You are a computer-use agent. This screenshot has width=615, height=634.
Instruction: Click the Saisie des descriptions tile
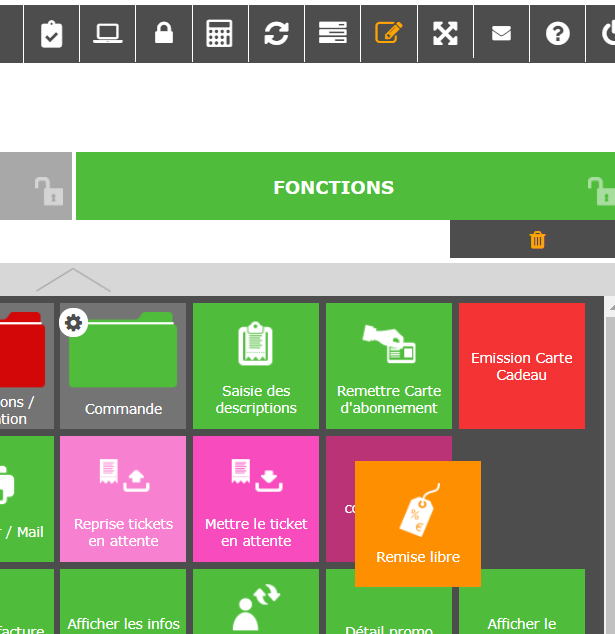tap(256, 366)
